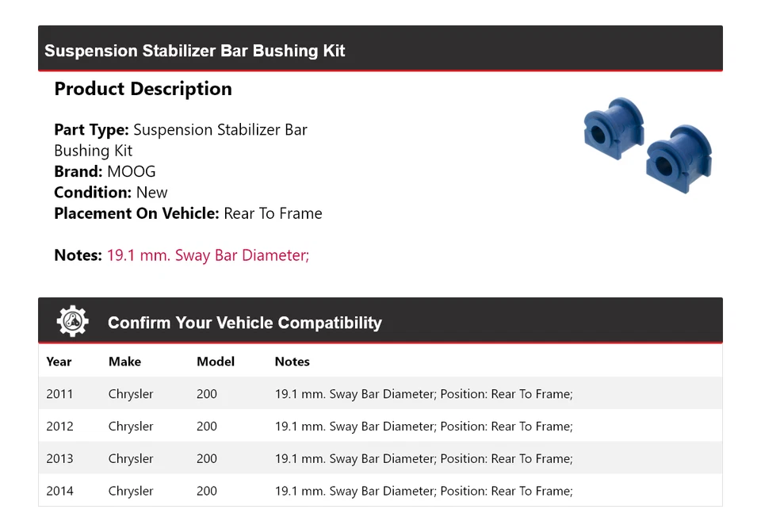Click the Make column header
This screenshot has width=761, height=532.
124,362
